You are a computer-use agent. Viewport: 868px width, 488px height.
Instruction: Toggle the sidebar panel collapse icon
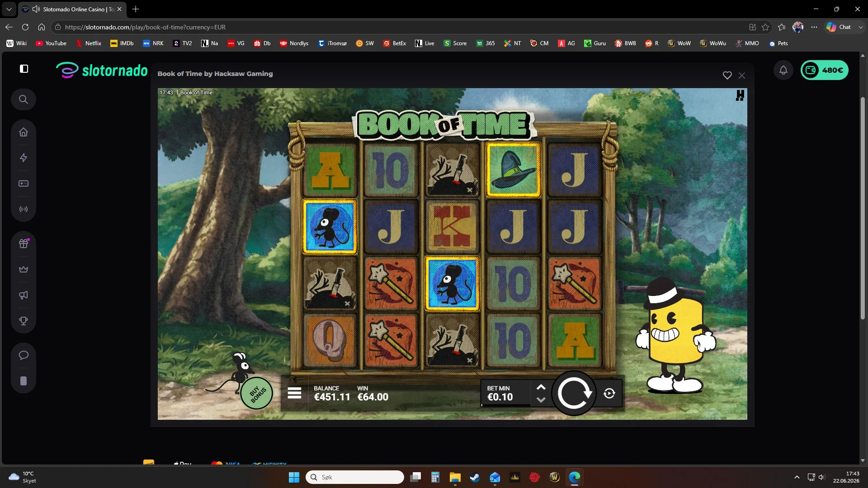24,69
